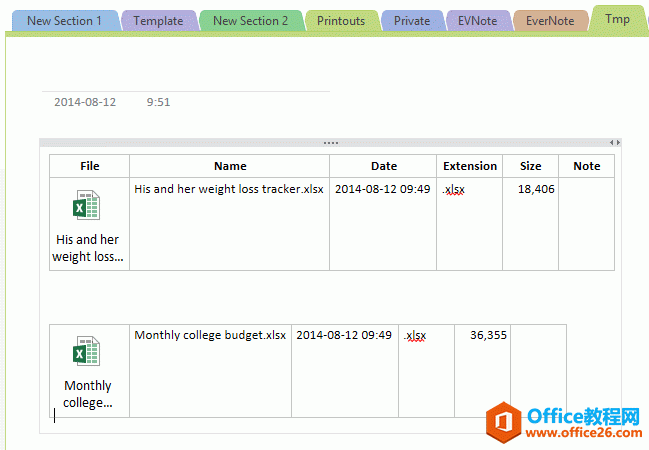The image size is (649, 450).
Task: Switch to the New Section 1 tab
Action: [x=64, y=20]
